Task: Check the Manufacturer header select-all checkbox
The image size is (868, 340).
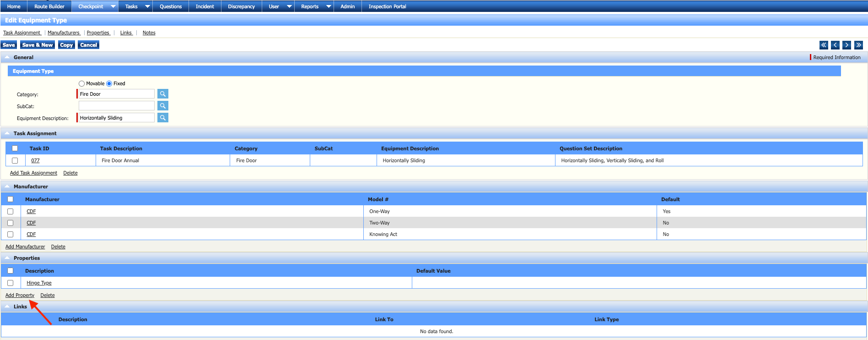Action: tap(11, 199)
